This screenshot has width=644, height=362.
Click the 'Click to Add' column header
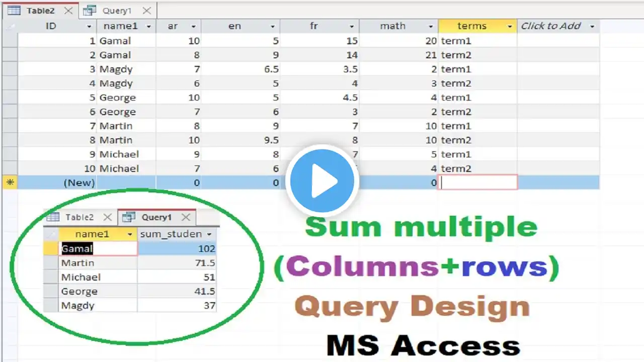[558, 26]
